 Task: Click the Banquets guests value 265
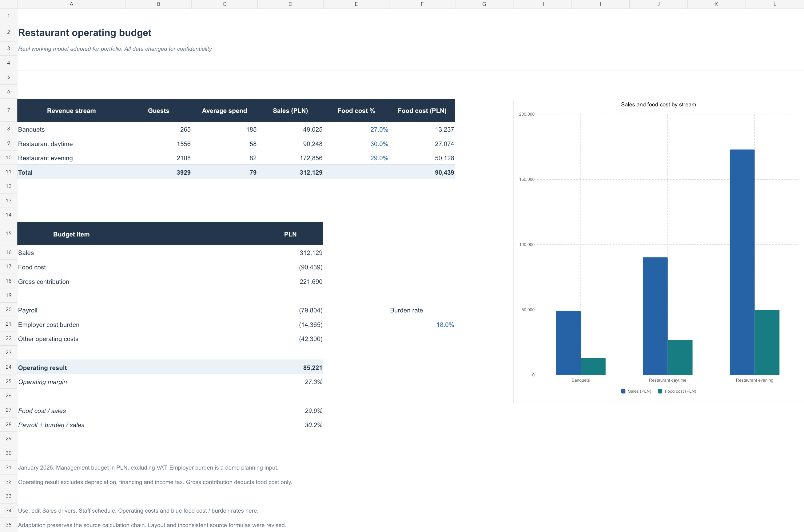pos(185,129)
